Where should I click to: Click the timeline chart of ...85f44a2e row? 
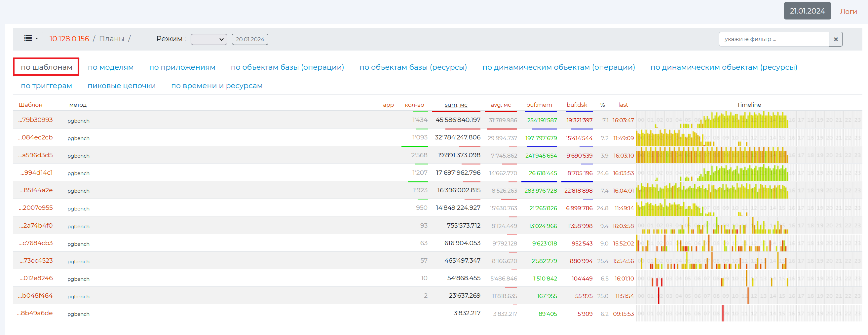(748, 190)
